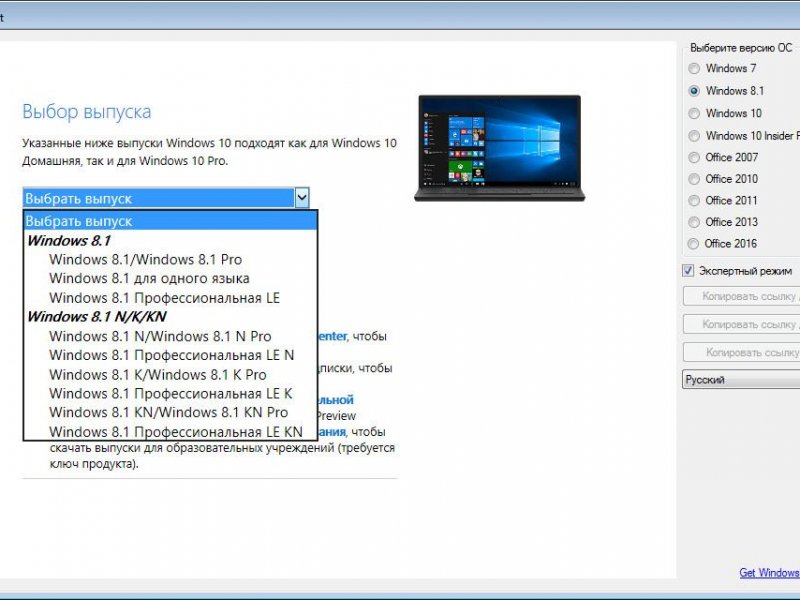Click the third Копировать ссылку button
Image resolution: width=800 pixels, height=600 pixels.
741,352
